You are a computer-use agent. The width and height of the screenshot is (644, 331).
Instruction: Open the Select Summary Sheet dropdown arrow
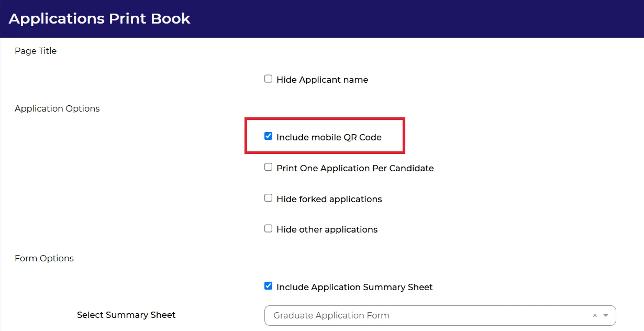point(606,316)
